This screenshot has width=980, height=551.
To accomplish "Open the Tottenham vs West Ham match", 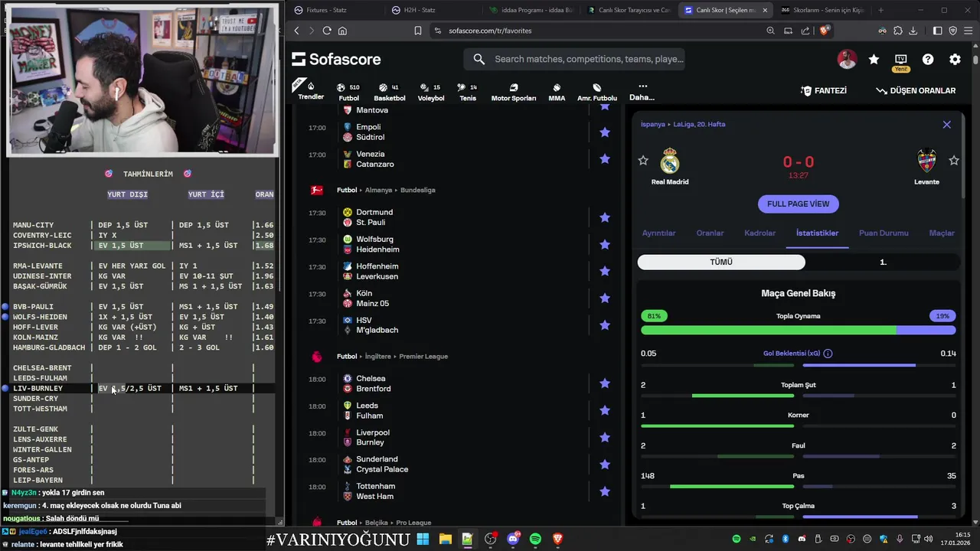I will click(459, 491).
